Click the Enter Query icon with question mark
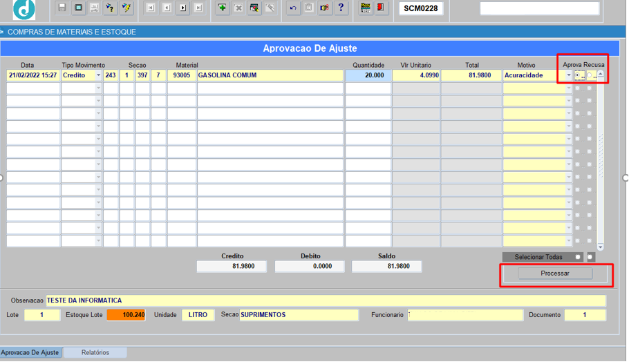This screenshot has height=364, width=629. (109, 8)
